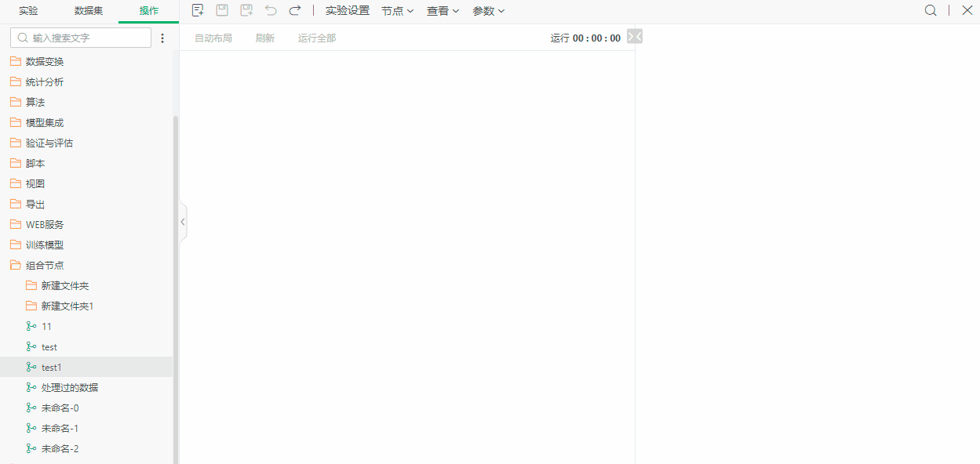Image resolution: width=980 pixels, height=464 pixels.
Task: Click the node icon beside test1
Action: point(31,367)
